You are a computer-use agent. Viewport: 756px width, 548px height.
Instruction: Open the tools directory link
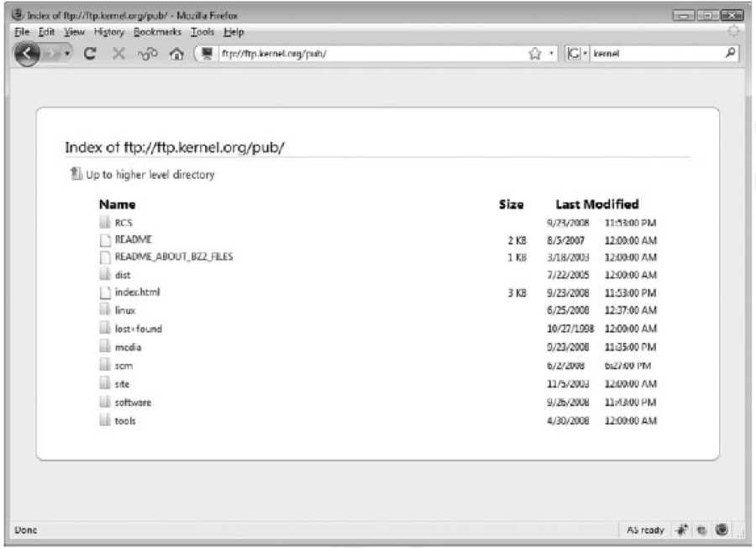tap(125, 420)
